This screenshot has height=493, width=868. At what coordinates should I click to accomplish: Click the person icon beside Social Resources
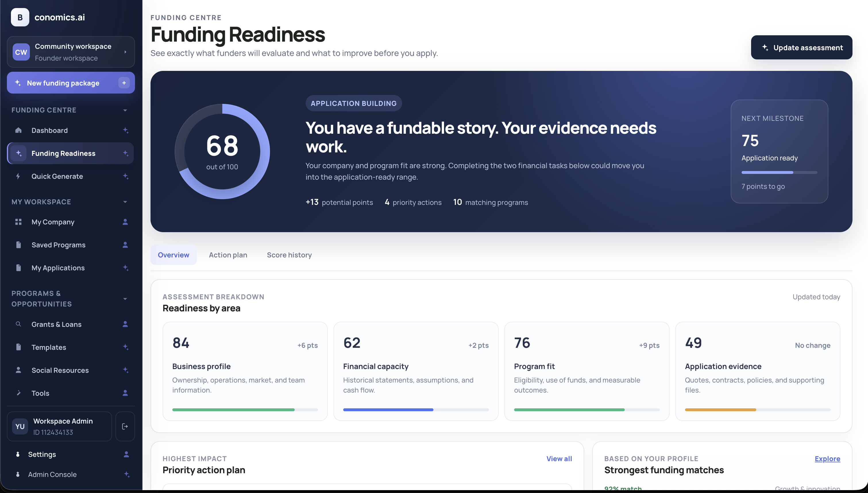[x=18, y=370]
